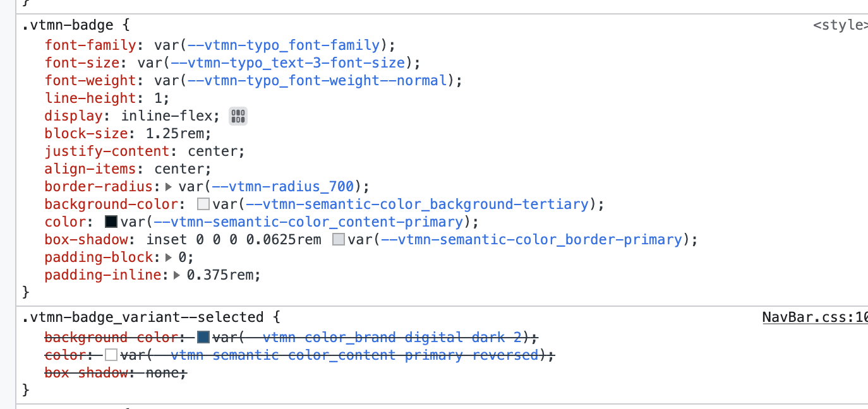Image resolution: width=868 pixels, height=409 pixels.
Task: Click the gray box-shadow color swatch
Action: pyautogui.click(x=338, y=239)
